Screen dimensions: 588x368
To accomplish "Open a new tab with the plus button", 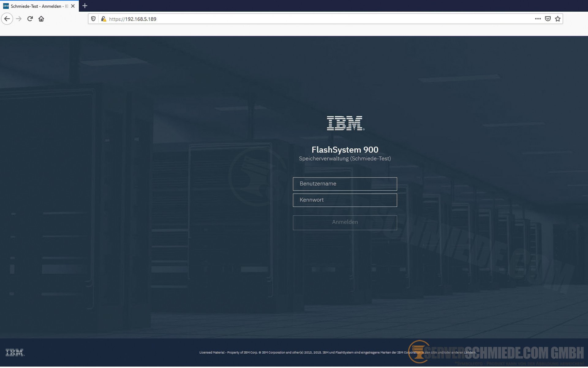I will [85, 6].
